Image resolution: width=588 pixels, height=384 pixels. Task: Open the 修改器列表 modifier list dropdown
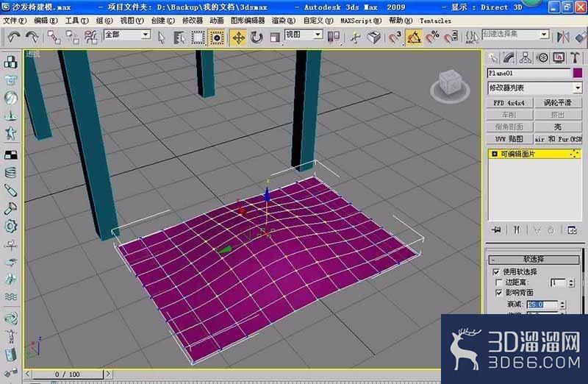tap(578, 88)
